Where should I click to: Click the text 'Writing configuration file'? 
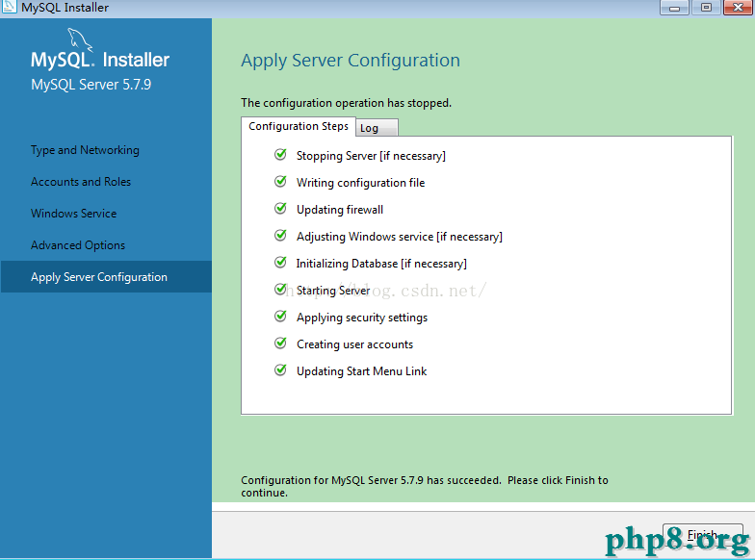pyautogui.click(x=360, y=183)
